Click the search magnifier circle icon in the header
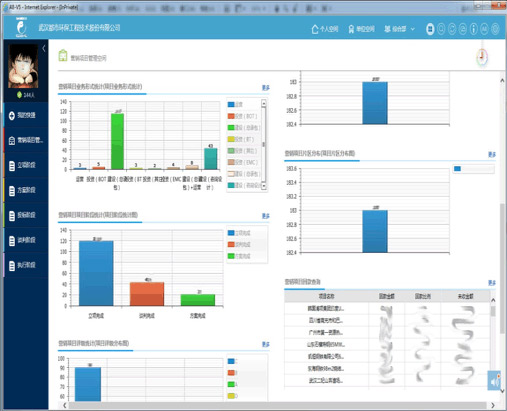Screen dimensions: 507x411 click(x=441, y=29)
